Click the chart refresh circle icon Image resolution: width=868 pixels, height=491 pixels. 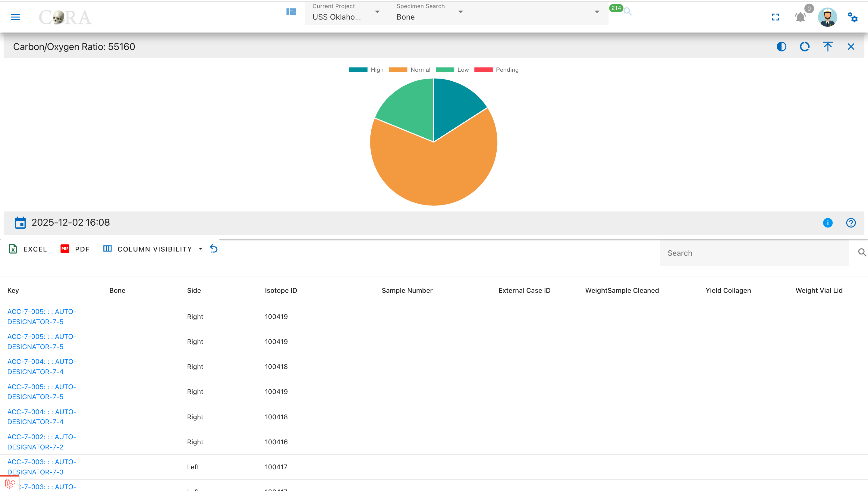(x=805, y=46)
